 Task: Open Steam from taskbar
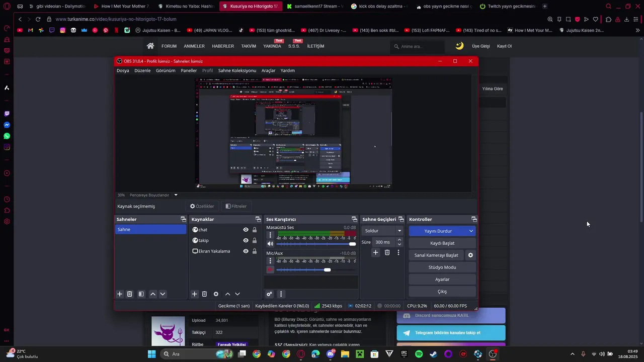(x=433, y=354)
